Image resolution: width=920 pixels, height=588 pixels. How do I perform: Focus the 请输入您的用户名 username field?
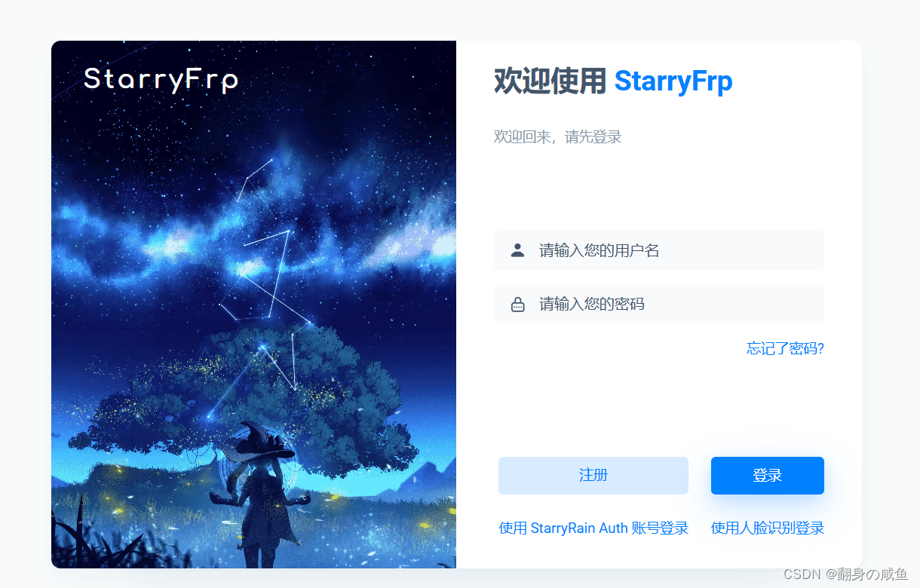click(659, 250)
